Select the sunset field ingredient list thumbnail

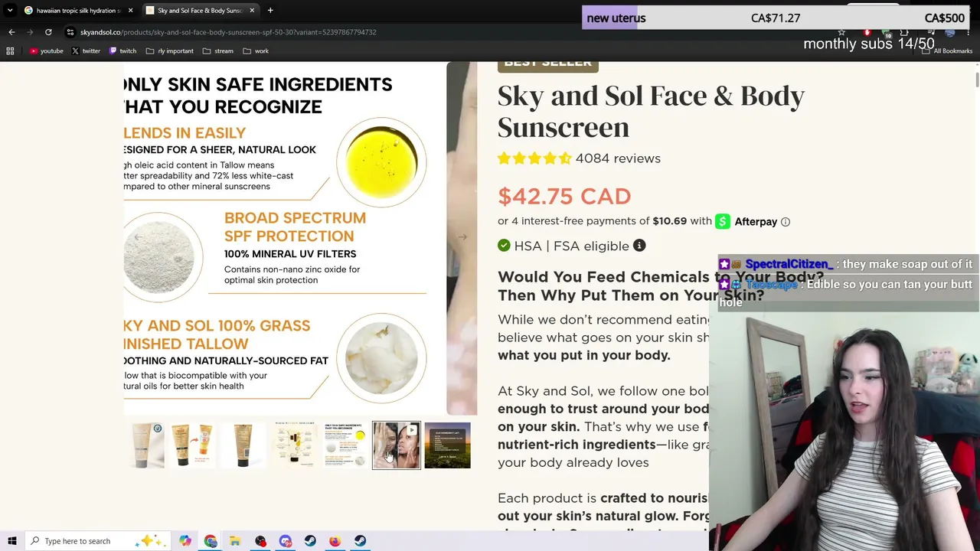[x=448, y=445]
